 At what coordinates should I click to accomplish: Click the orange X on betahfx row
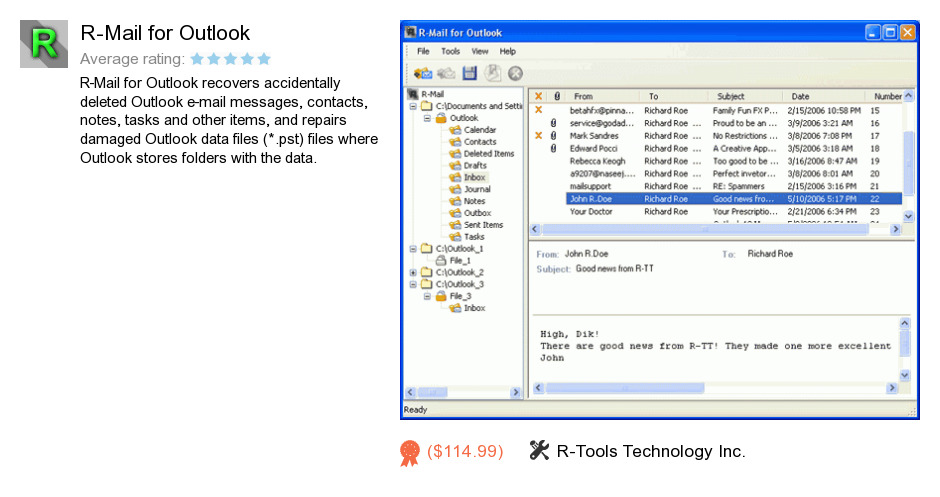[x=538, y=110]
